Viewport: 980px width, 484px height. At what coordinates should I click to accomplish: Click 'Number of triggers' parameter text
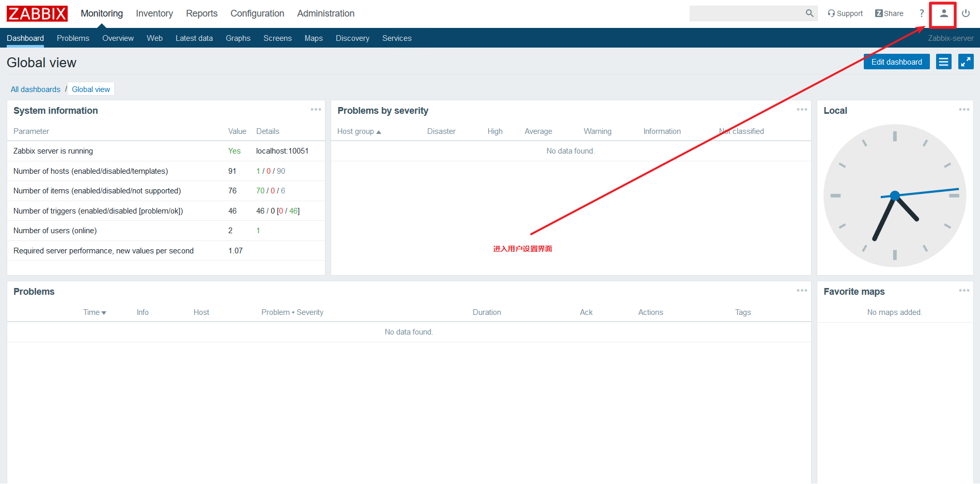[98, 211]
